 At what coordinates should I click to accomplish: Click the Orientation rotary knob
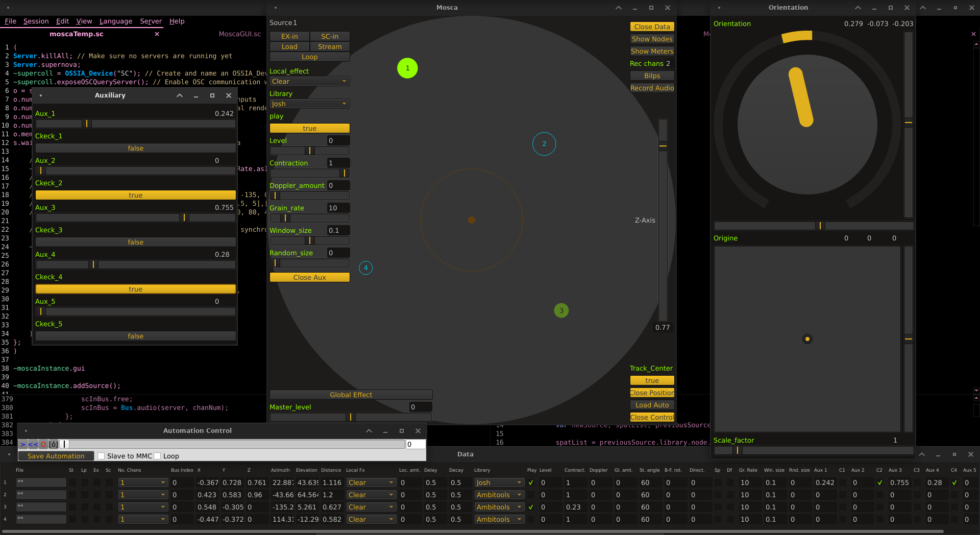[807, 124]
